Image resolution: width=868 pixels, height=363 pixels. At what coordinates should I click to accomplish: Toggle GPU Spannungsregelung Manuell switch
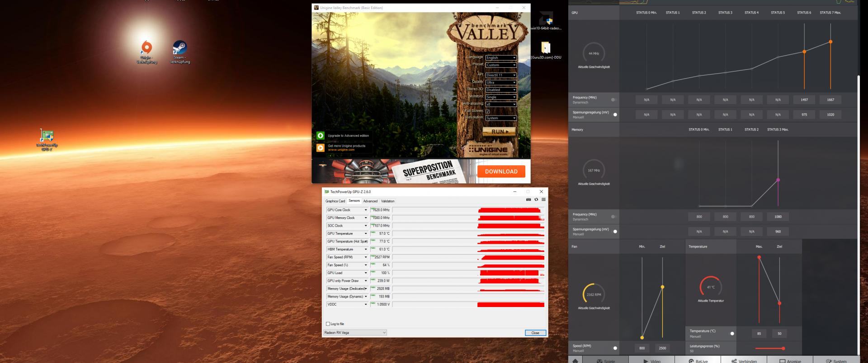(615, 115)
